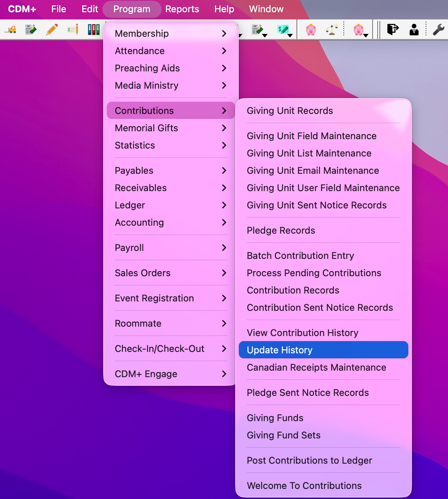
Task: Expand the Statistics submenu
Action: pos(171,145)
